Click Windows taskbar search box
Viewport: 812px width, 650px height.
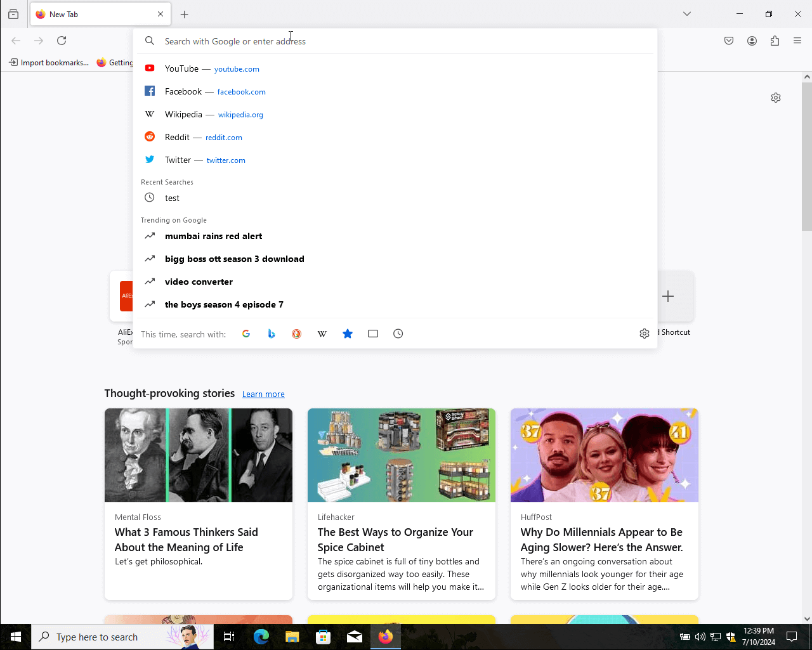pyautogui.click(x=122, y=637)
